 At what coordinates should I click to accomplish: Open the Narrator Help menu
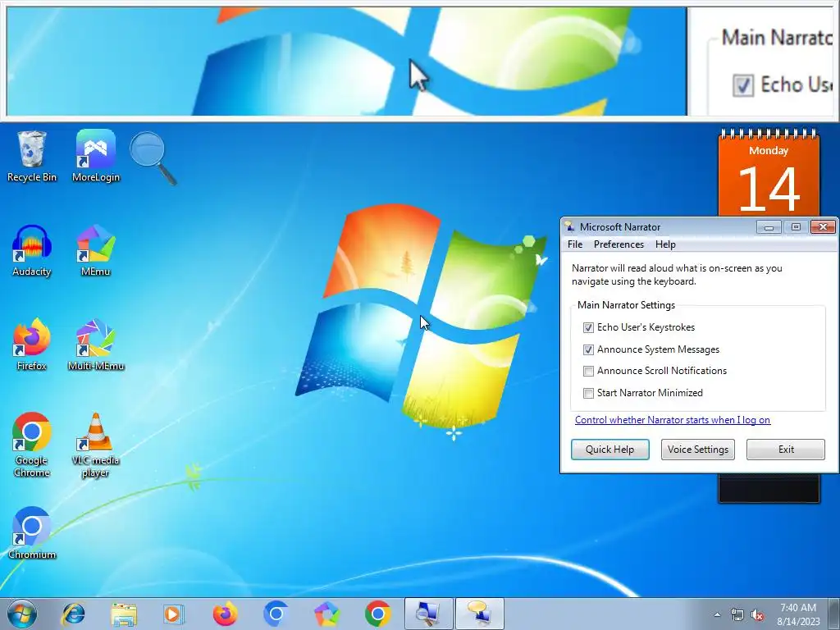(665, 244)
